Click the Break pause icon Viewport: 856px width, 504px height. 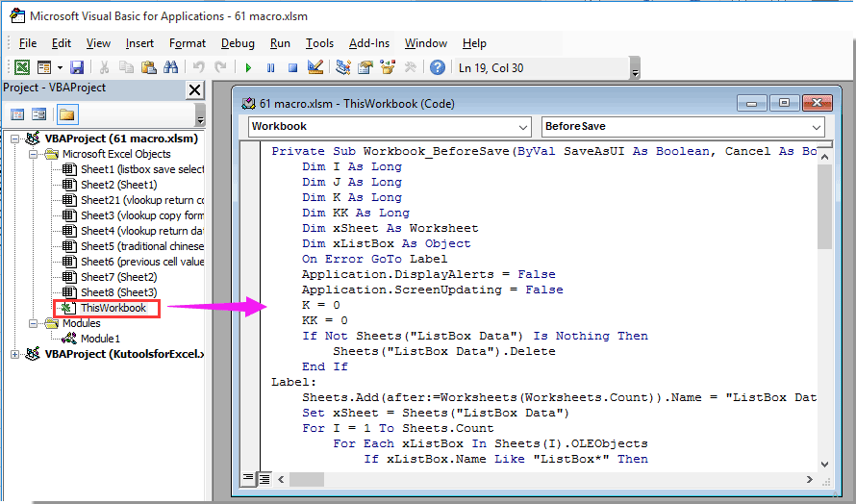coord(270,67)
